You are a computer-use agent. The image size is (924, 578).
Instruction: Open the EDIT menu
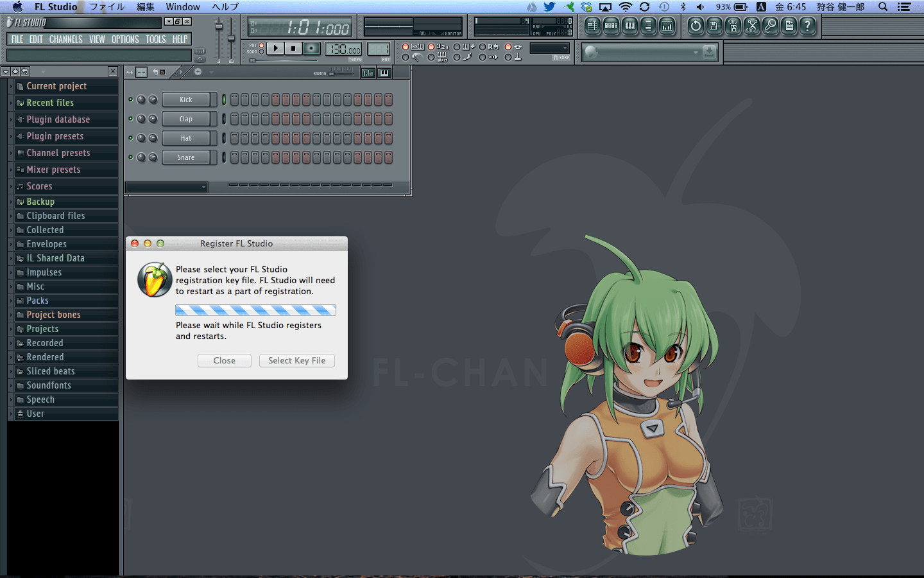(36, 39)
